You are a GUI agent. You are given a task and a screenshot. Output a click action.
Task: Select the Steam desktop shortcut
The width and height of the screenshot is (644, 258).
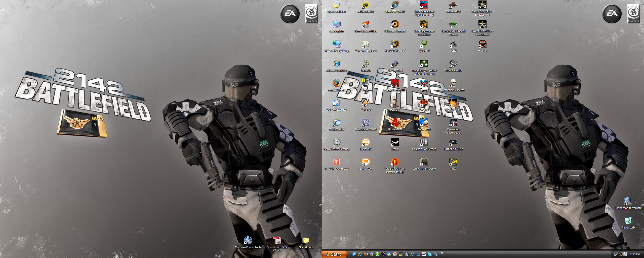(x=395, y=144)
